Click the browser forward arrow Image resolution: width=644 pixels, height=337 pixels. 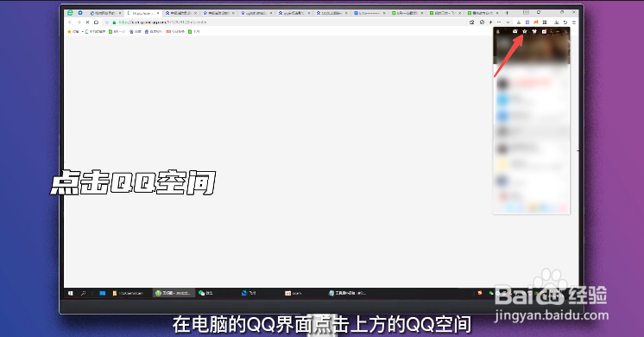[79, 22]
